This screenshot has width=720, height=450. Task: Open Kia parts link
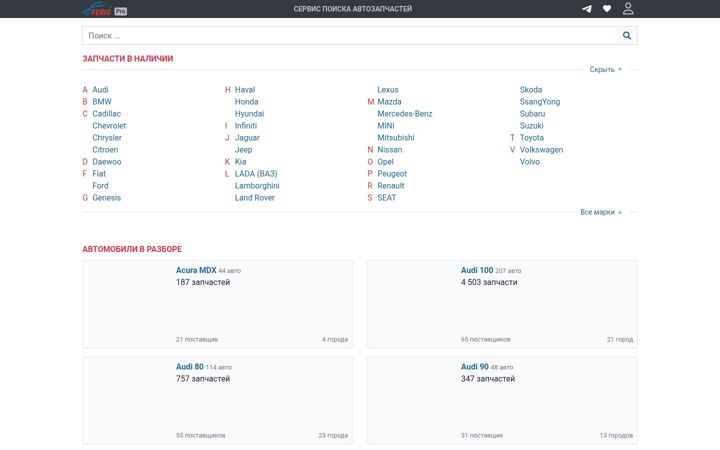coord(240,162)
